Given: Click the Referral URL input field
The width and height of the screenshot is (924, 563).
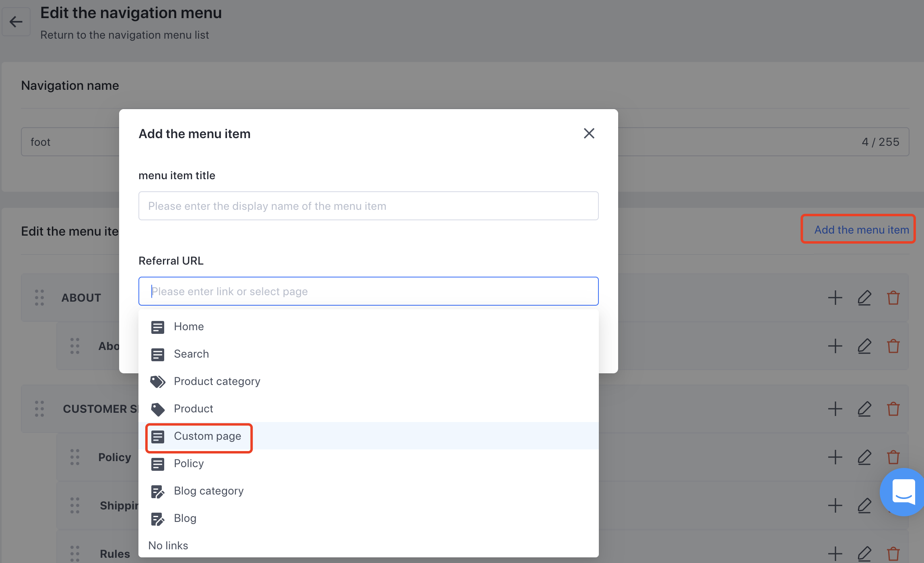Looking at the screenshot, I should click(x=368, y=291).
